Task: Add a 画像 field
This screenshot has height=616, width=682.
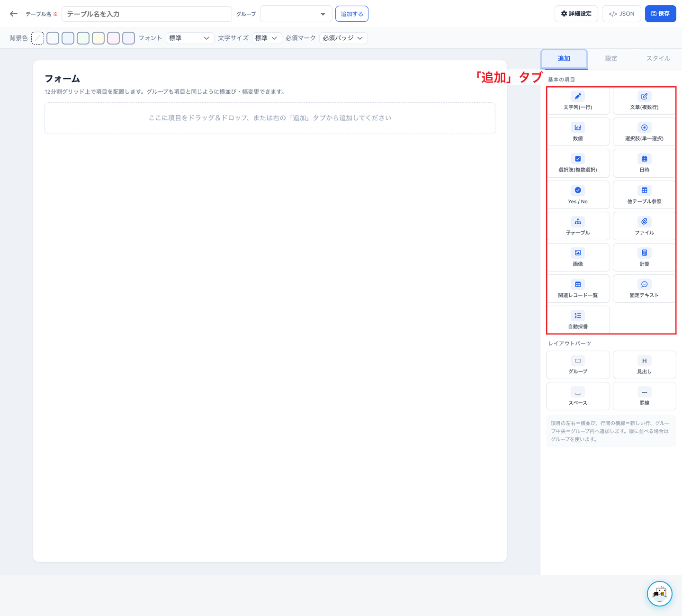Action: click(578, 257)
